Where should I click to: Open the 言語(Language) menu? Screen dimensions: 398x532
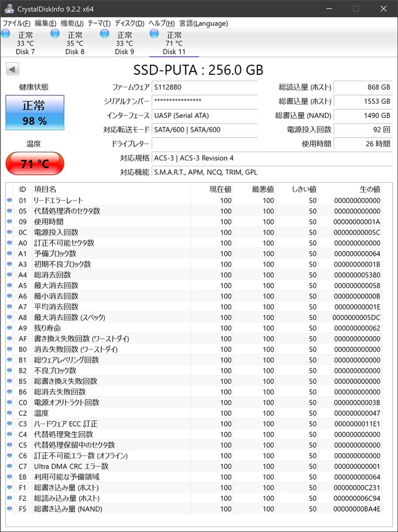click(x=203, y=23)
